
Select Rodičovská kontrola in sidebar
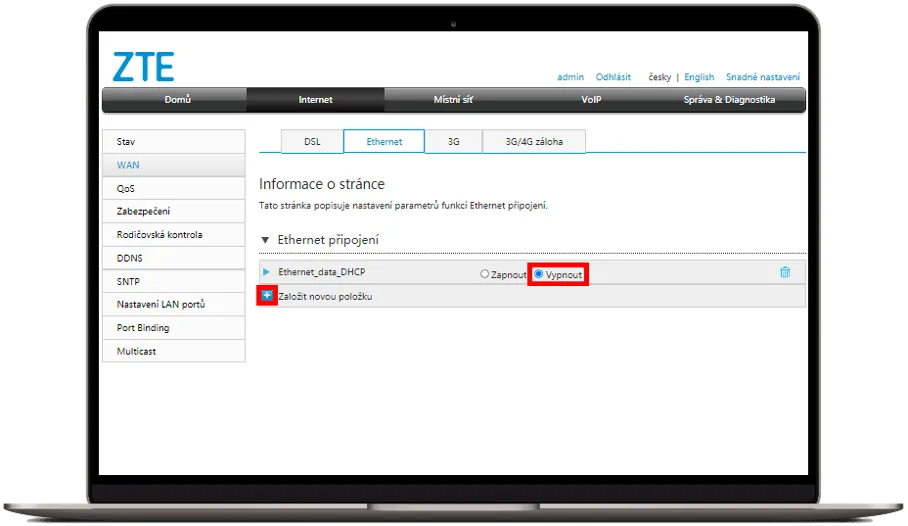[x=160, y=235]
